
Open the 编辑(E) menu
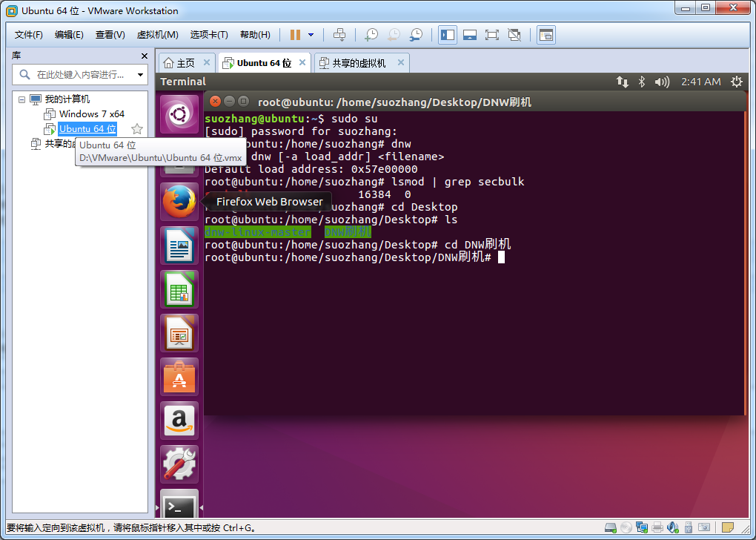pos(69,35)
